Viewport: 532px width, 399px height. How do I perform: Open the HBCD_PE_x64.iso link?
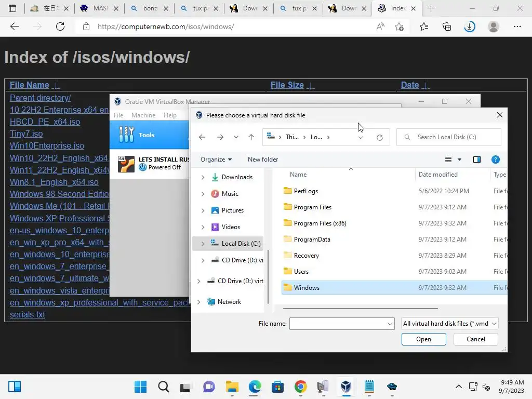tap(45, 122)
